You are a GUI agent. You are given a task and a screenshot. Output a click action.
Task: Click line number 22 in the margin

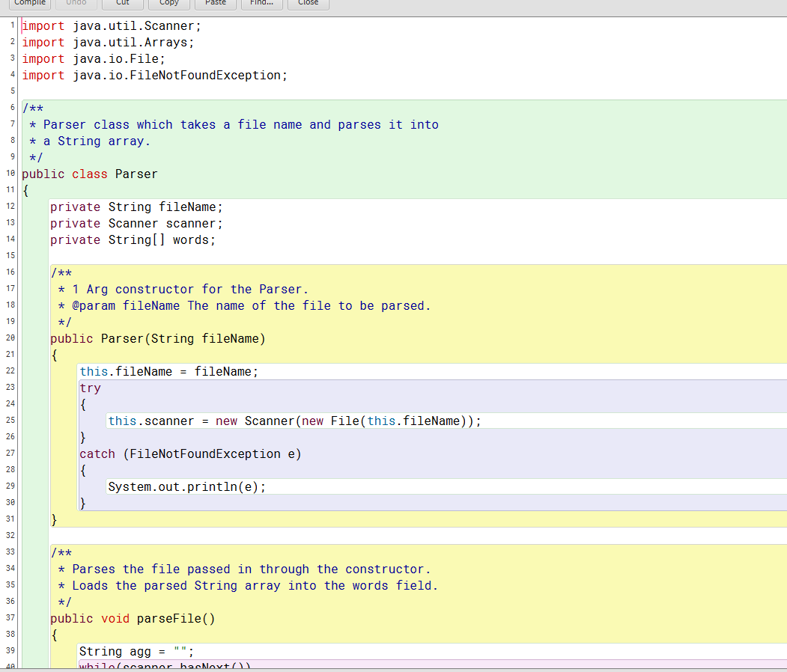point(10,370)
